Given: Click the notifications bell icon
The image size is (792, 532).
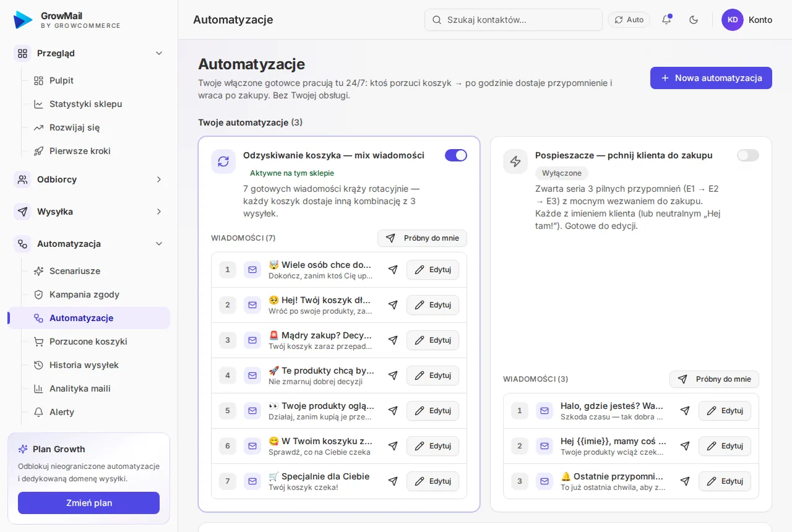Looking at the screenshot, I should click(x=666, y=20).
